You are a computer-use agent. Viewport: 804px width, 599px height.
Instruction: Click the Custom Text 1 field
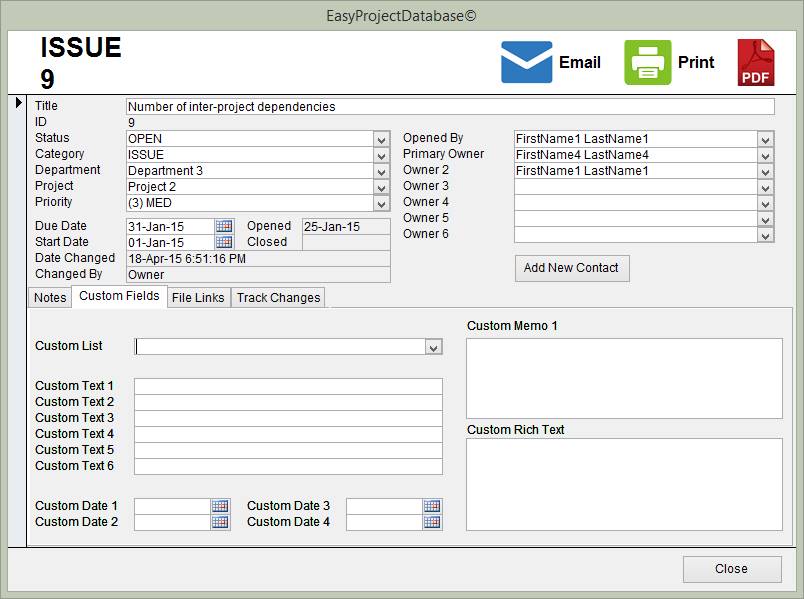pos(288,386)
